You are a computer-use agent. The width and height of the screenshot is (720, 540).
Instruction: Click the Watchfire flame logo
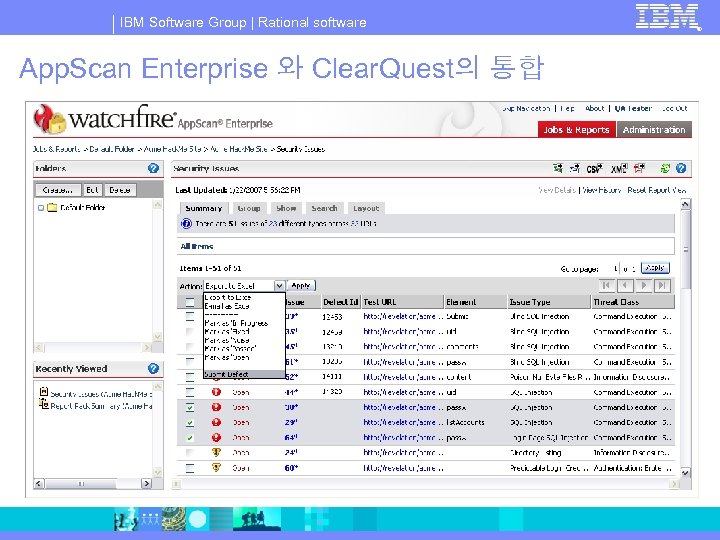(49, 119)
